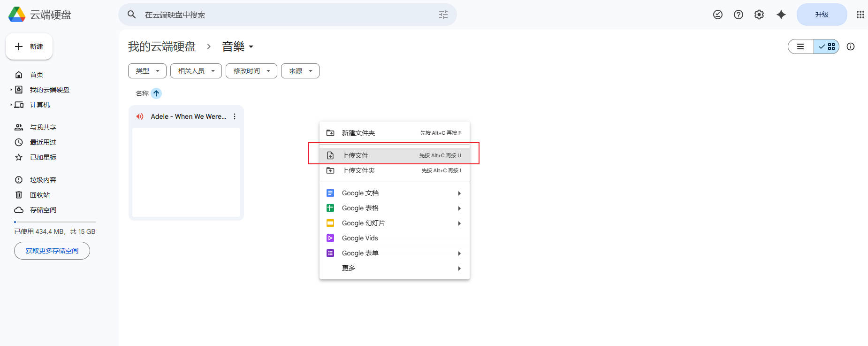Open the Gemini sparkle icon
Viewport: 868px width, 346px height.
coord(781,15)
